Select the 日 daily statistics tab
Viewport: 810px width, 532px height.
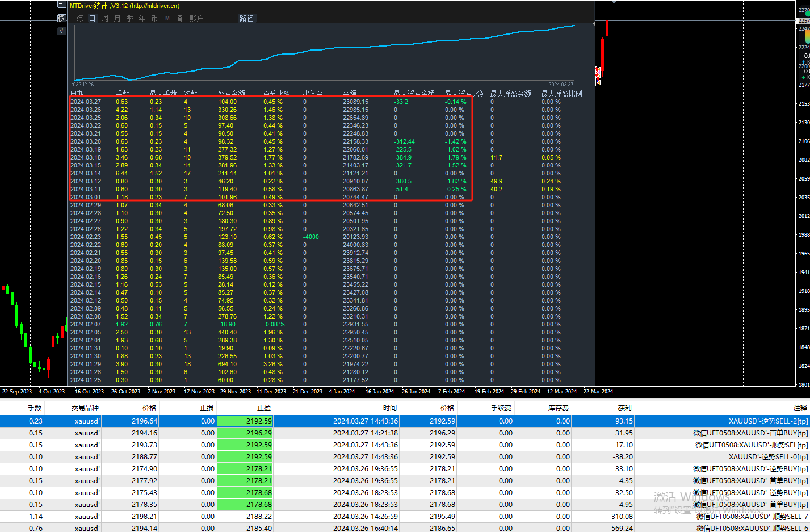92,18
